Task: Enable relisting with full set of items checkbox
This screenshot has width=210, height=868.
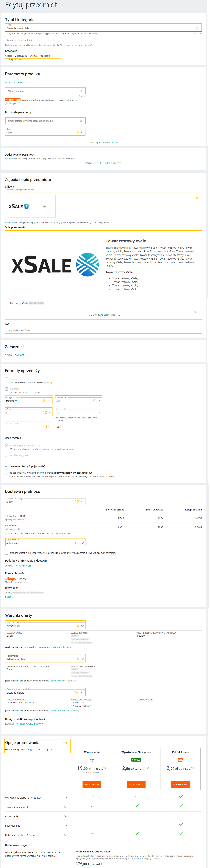Action: (7, 473)
